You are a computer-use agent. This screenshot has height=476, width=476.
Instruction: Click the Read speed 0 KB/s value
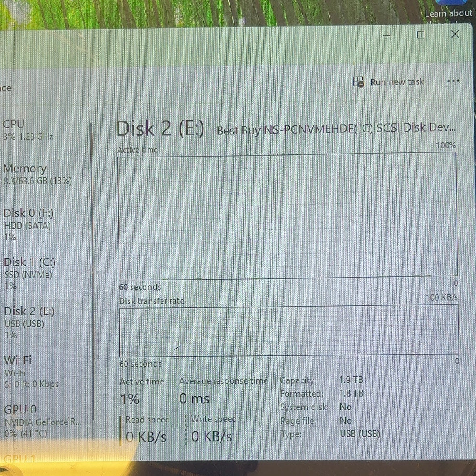(146, 437)
